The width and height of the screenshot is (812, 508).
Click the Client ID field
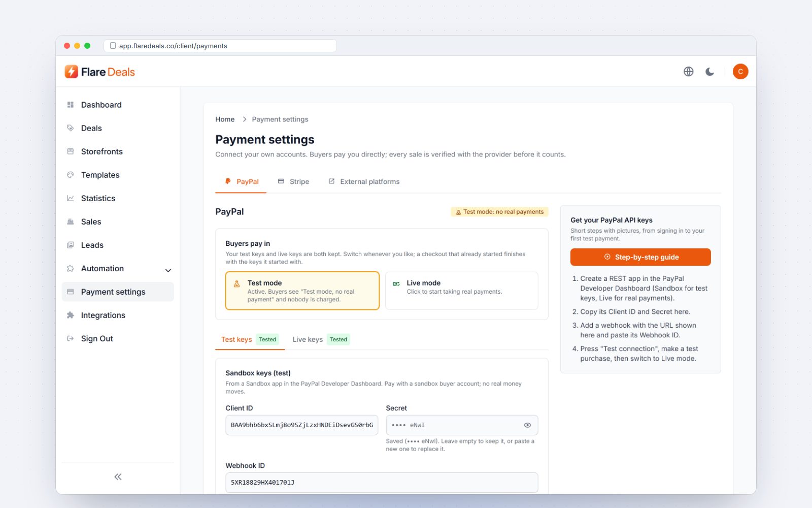click(x=302, y=425)
